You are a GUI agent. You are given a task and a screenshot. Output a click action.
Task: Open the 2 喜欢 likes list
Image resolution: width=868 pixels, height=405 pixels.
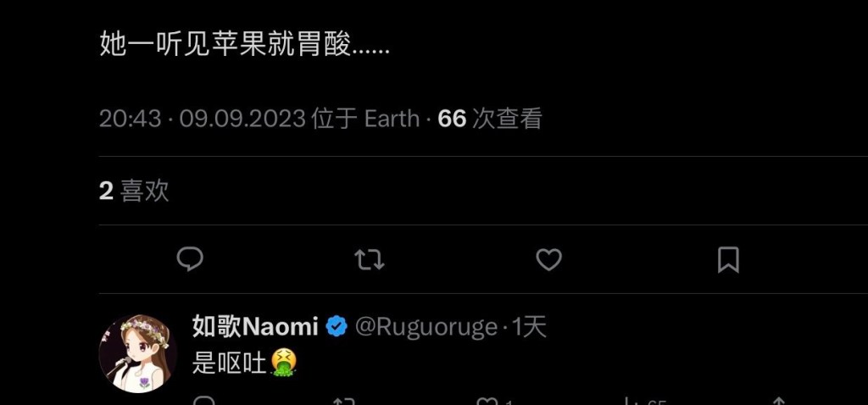click(x=134, y=191)
